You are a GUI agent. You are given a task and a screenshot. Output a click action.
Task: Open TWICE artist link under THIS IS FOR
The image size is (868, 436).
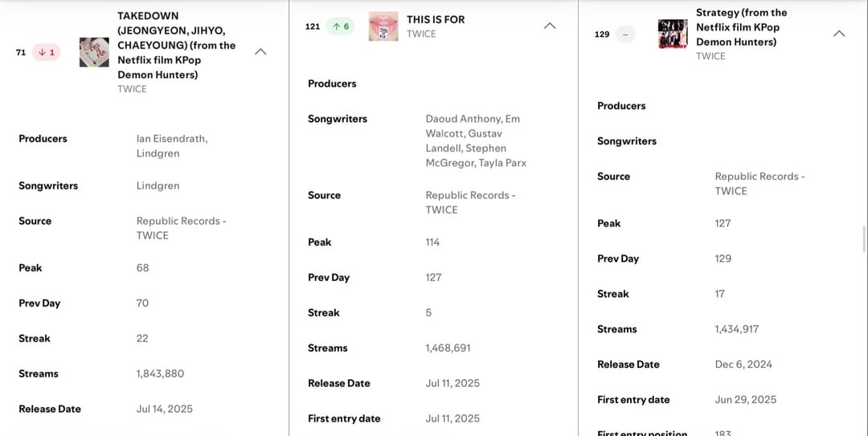[421, 34]
